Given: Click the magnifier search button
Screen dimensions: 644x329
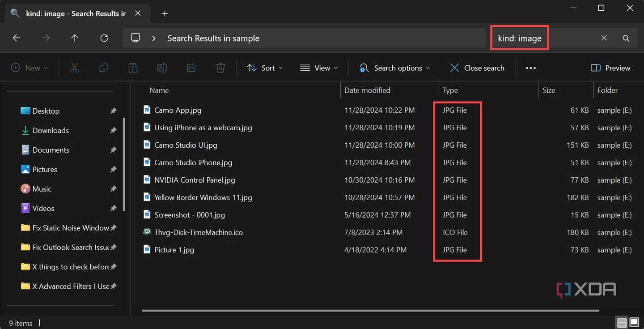Looking at the screenshot, I should (626, 38).
